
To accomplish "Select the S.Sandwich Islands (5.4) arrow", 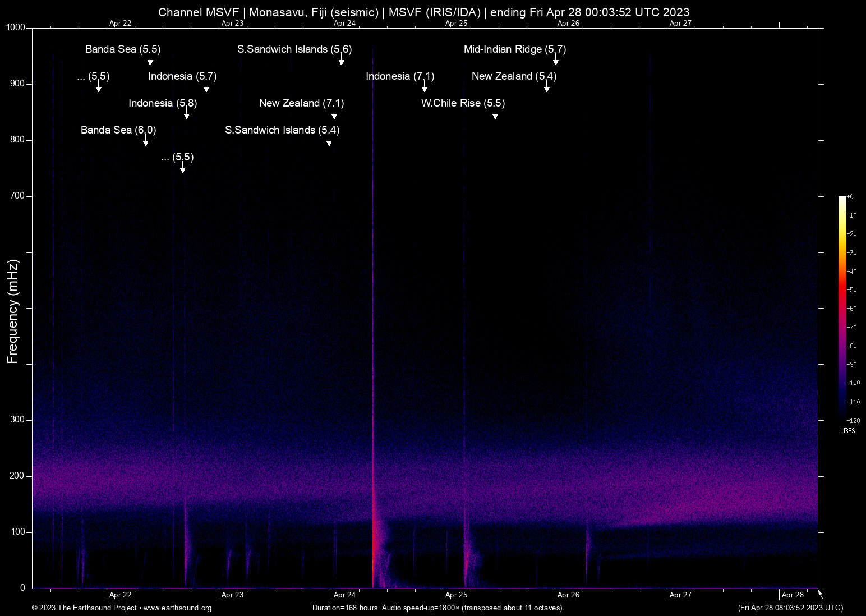I will 329,141.
